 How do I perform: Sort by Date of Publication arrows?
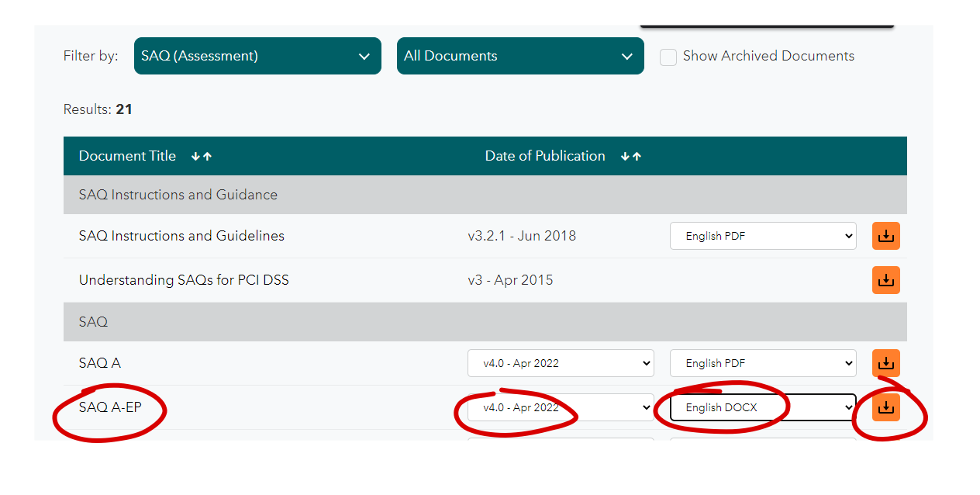[x=631, y=156]
